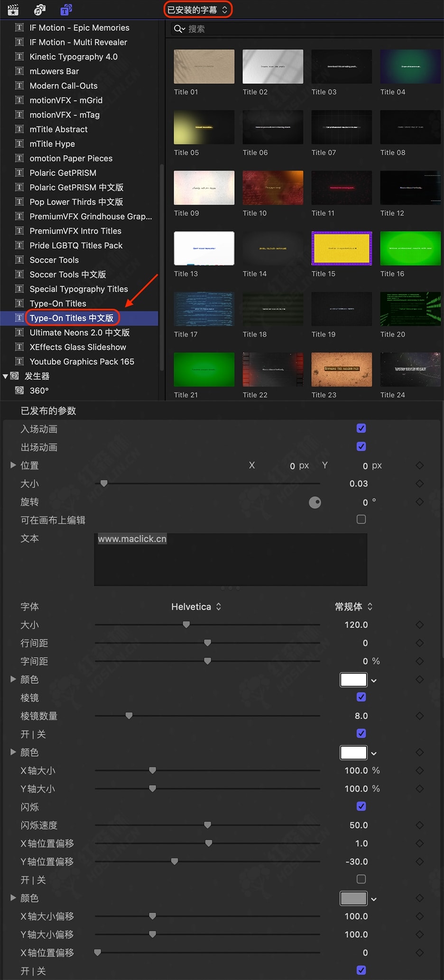The height and width of the screenshot is (980, 444).
Task: Open the 常规体 font style dropdown
Action: [x=353, y=607]
